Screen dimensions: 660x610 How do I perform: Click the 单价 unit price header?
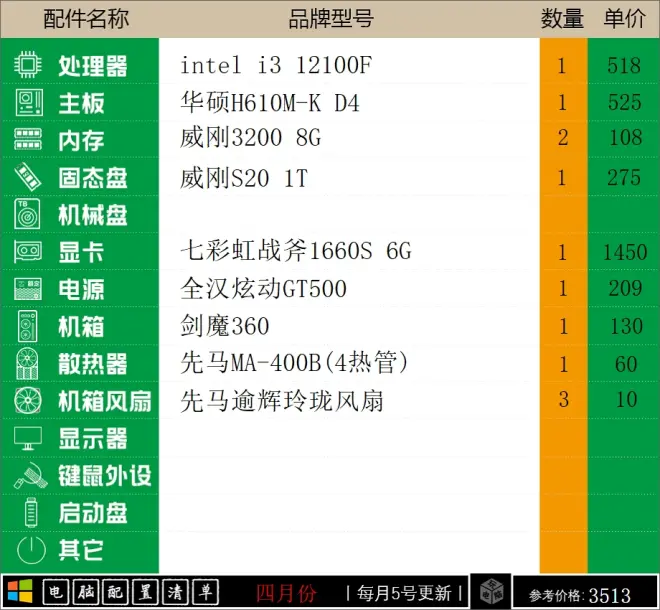(624, 19)
